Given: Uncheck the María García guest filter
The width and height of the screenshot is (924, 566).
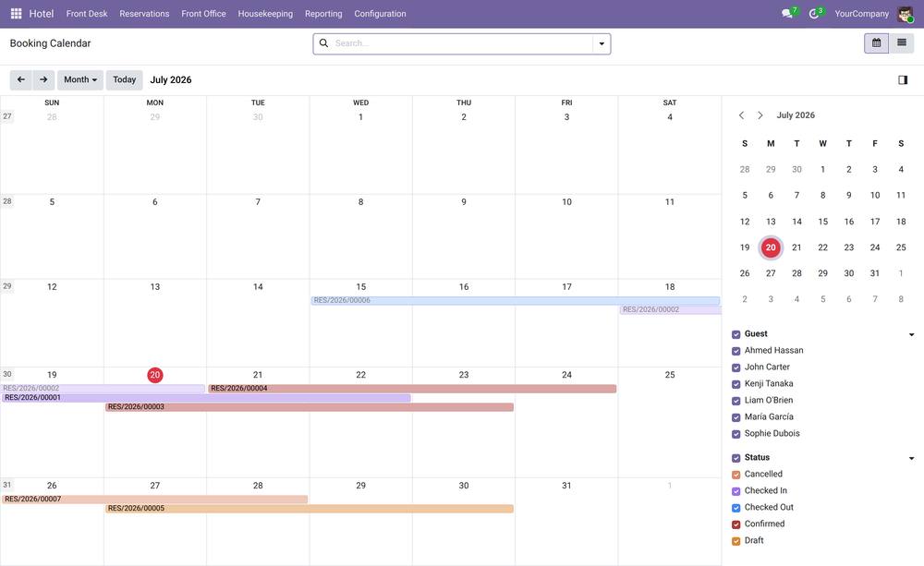Looking at the screenshot, I should pyautogui.click(x=736, y=417).
